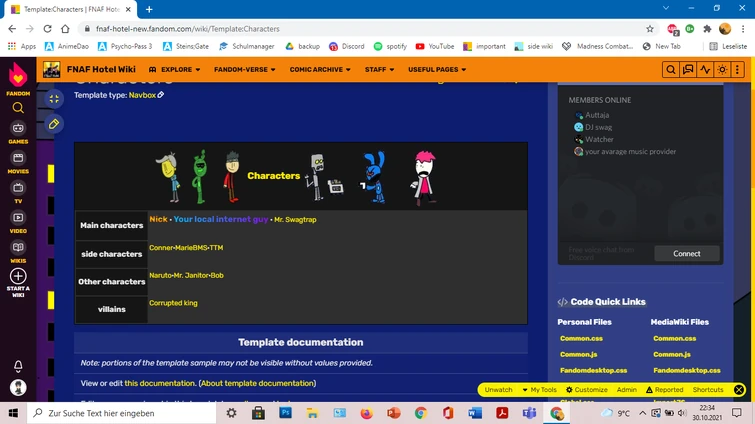Open the Corrupted king link

coord(173,303)
